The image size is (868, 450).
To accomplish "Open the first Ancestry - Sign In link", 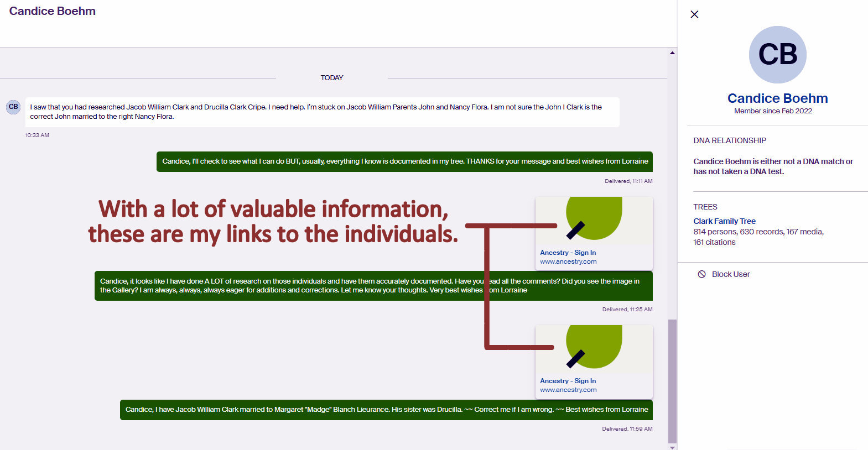I will click(x=568, y=253).
